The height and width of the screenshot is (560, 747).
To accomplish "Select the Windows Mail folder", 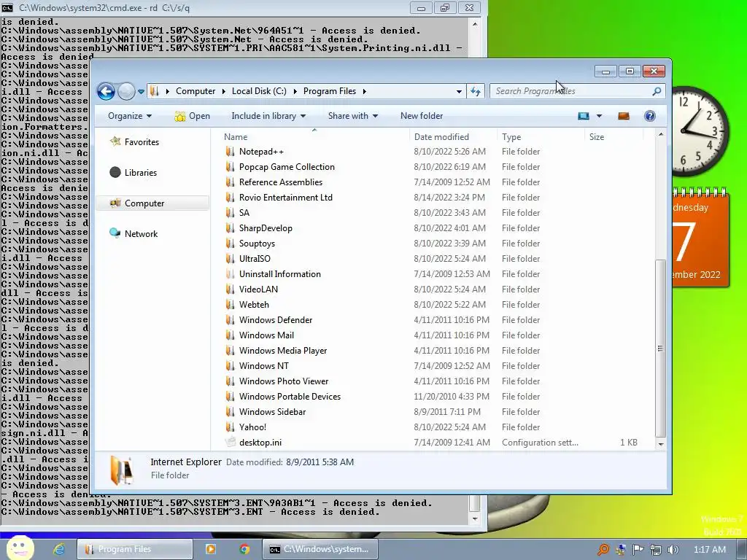I will pyautogui.click(x=266, y=335).
